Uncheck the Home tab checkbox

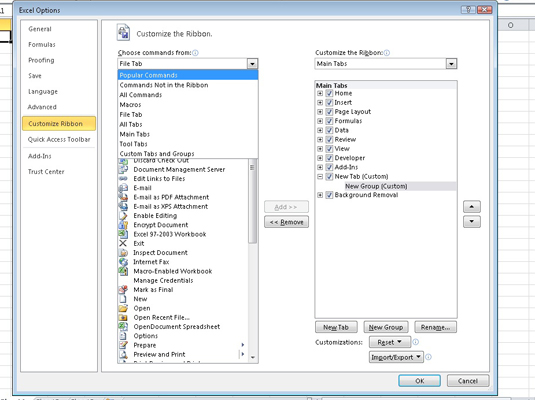[329, 93]
